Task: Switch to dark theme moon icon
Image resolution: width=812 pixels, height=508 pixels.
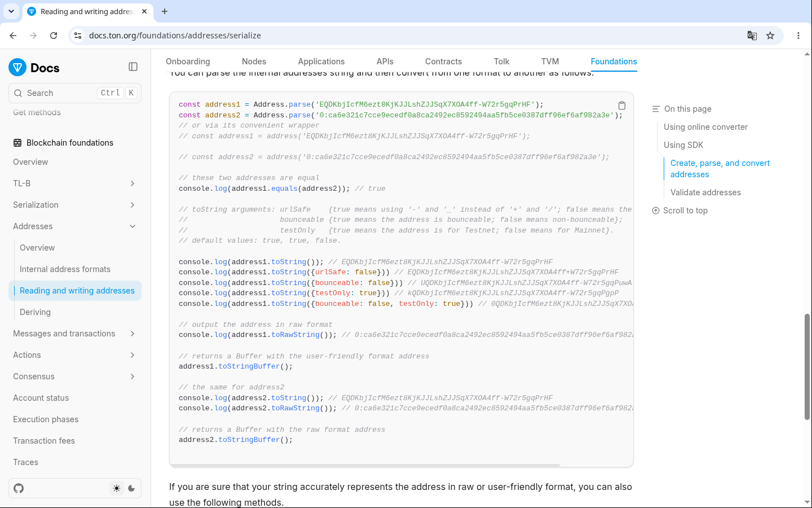Action: coord(131,488)
